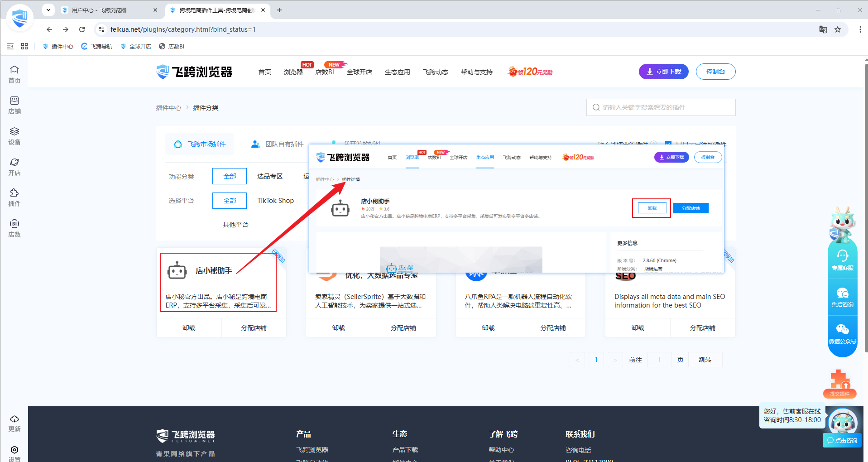Click the 插件中心 breadcrumb link

point(168,108)
